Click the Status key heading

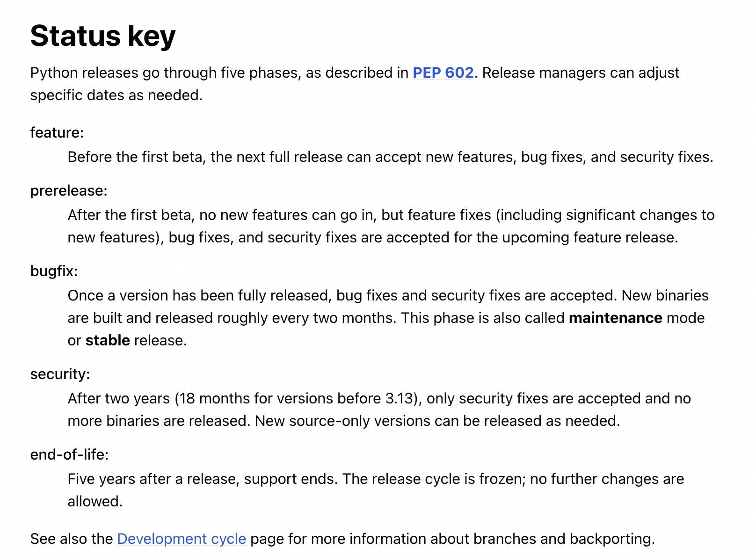103,36
